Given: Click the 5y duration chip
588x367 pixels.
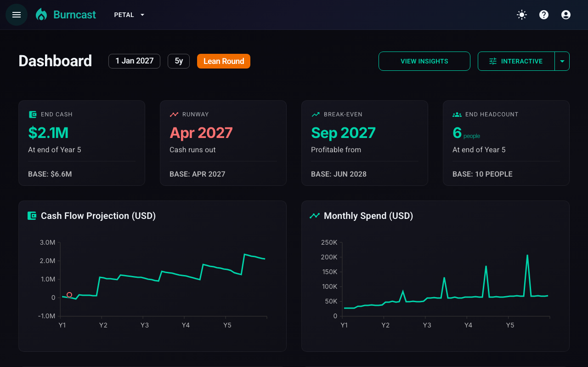Looking at the screenshot, I should tap(179, 61).
